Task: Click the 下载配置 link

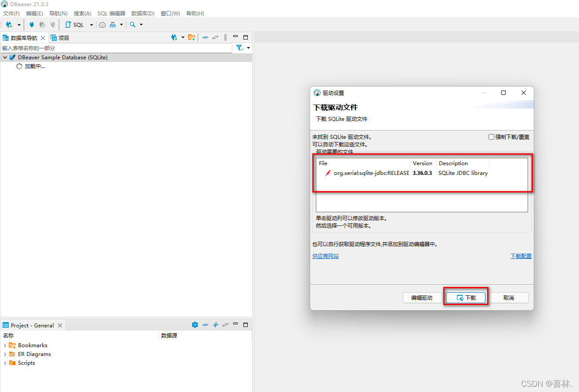Action: [521, 256]
